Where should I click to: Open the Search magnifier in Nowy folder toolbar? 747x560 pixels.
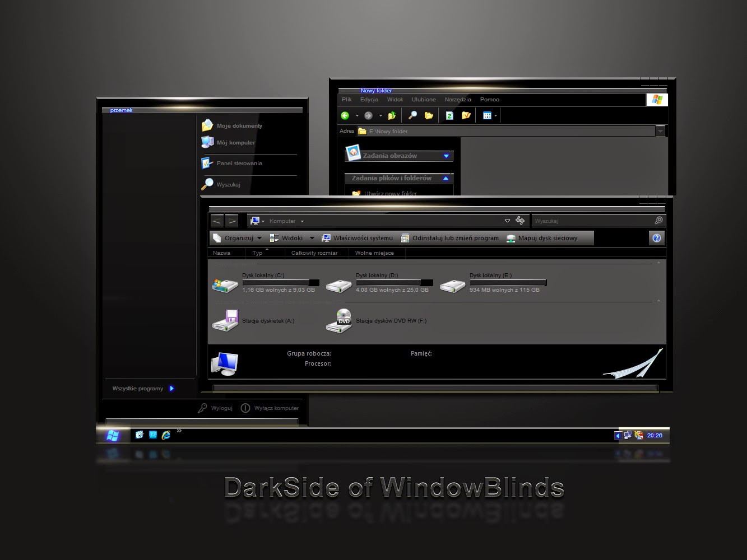click(x=412, y=115)
